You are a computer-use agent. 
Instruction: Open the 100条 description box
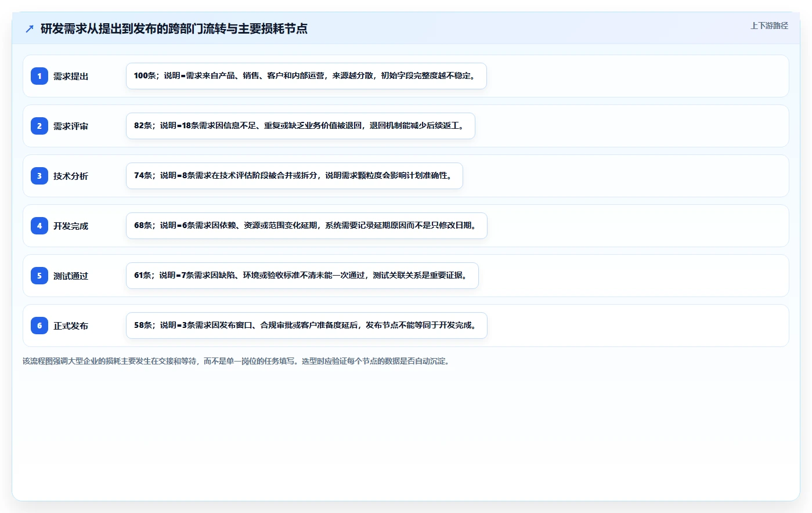(x=306, y=76)
